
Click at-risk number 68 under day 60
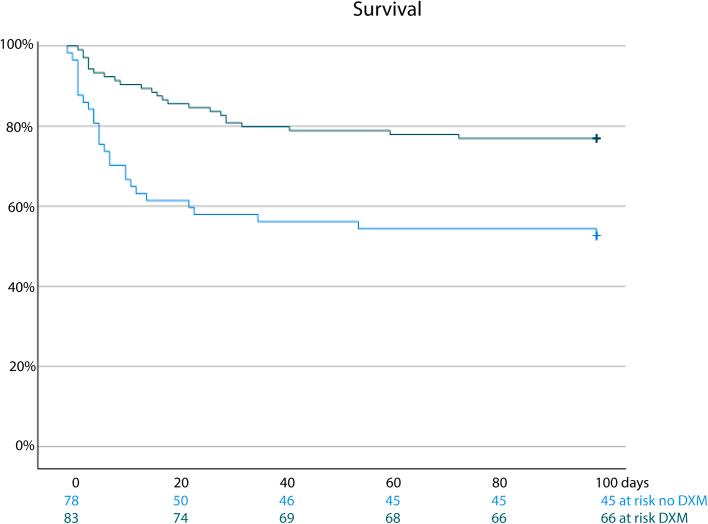pos(393,518)
